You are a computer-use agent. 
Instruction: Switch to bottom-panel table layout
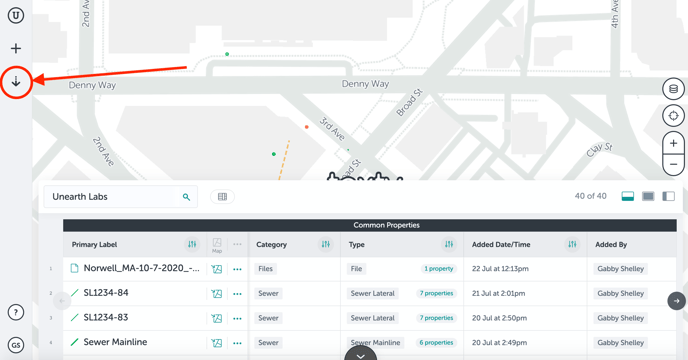[x=627, y=196]
